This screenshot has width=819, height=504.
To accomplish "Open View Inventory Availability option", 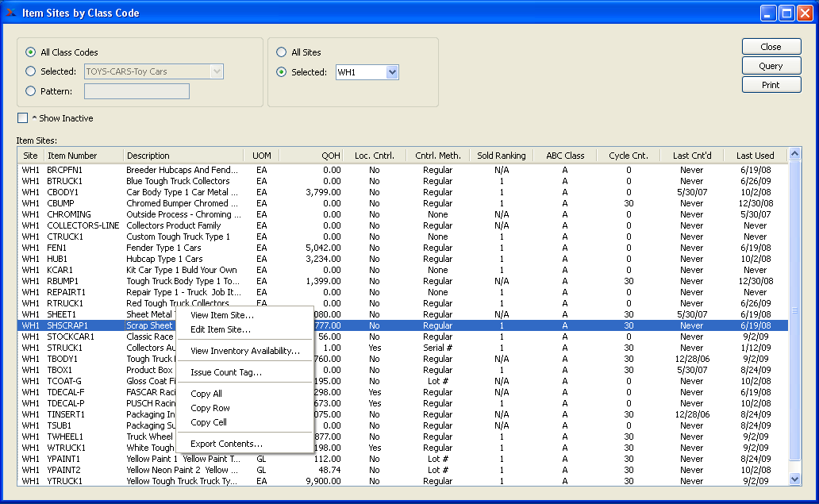I will (x=245, y=351).
